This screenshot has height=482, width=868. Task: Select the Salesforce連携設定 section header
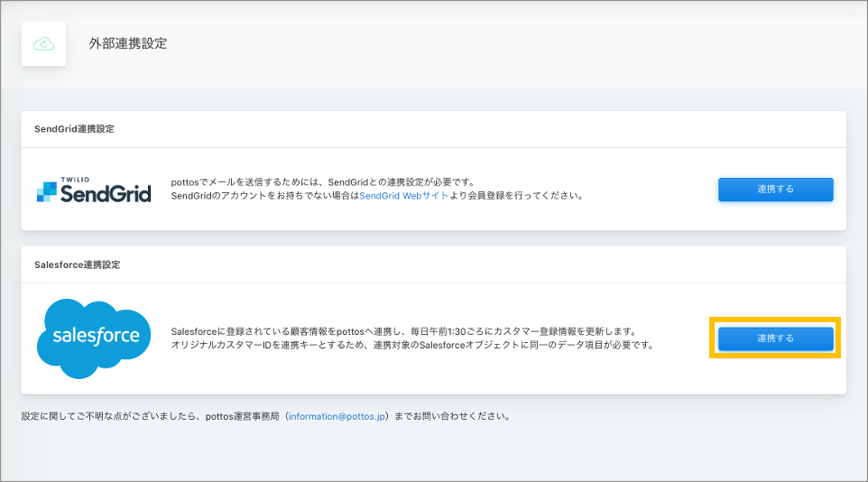[77, 264]
